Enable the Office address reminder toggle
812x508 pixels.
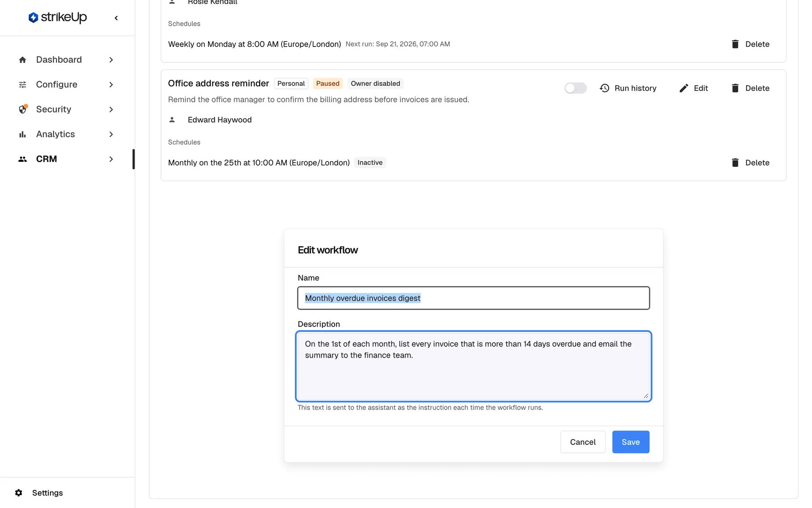point(576,88)
